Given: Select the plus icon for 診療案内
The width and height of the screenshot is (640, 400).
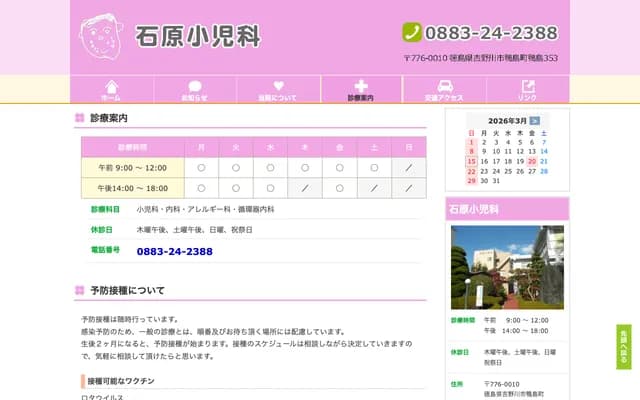Looking at the screenshot, I should 361,87.
